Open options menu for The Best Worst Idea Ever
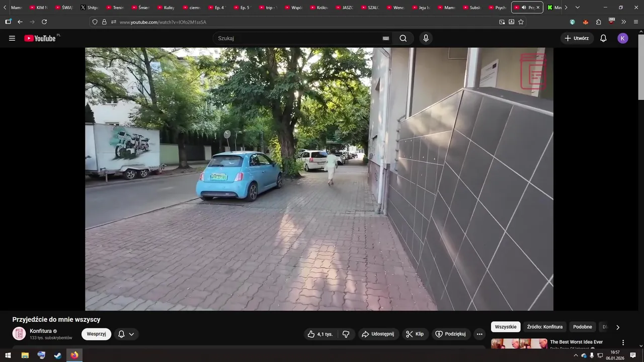This screenshot has width=644, height=362. coord(623,342)
